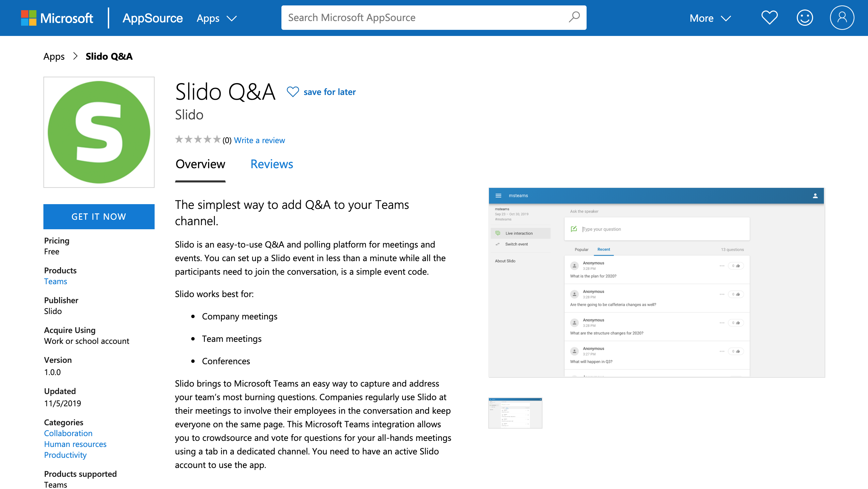
Task: Click the 'Conferences' bullet text
Action: point(226,361)
